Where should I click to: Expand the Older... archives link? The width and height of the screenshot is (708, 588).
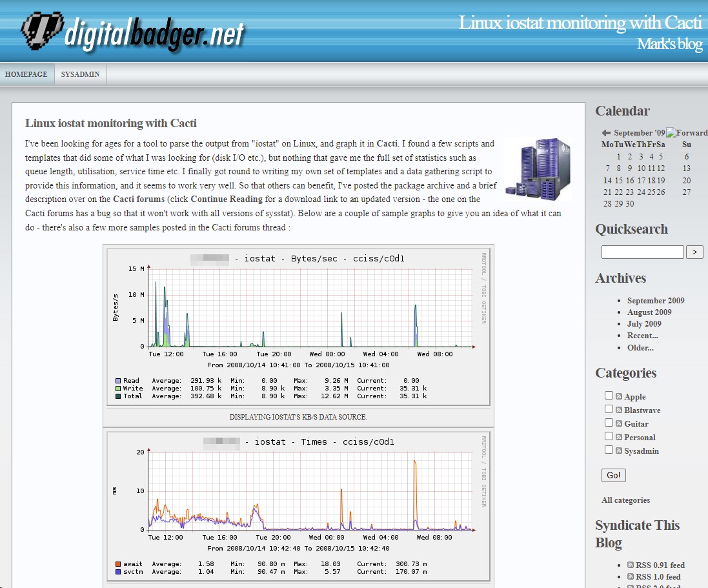coord(640,347)
